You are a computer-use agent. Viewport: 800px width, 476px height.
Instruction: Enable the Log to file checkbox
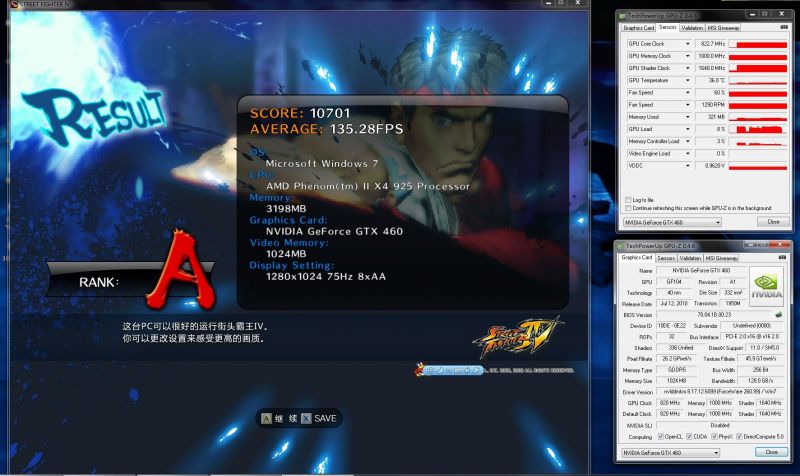coord(628,200)
